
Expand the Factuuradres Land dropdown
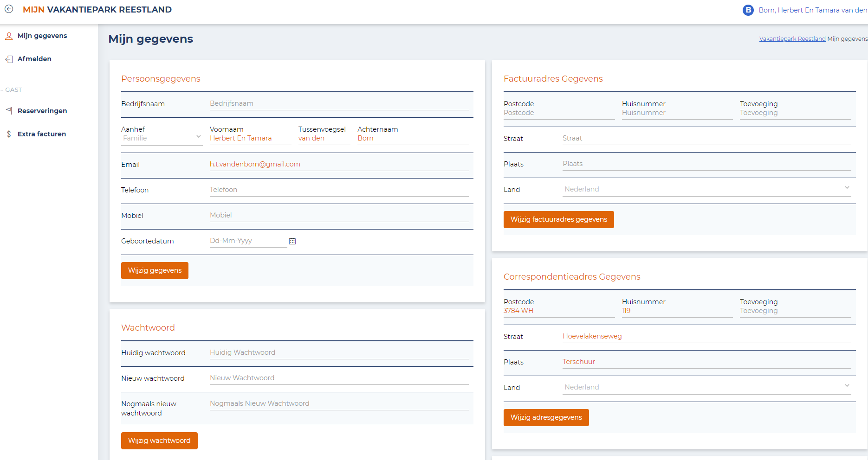pos(706,189)
